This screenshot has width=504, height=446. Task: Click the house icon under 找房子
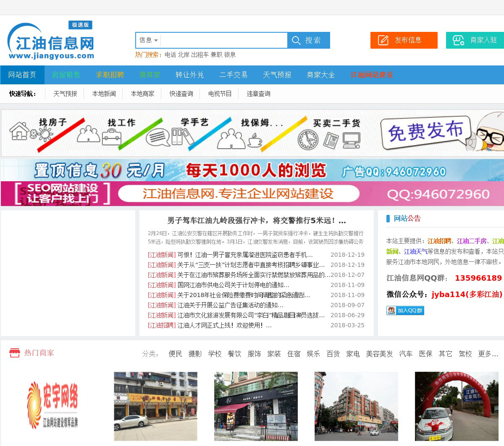coord(19,131)
